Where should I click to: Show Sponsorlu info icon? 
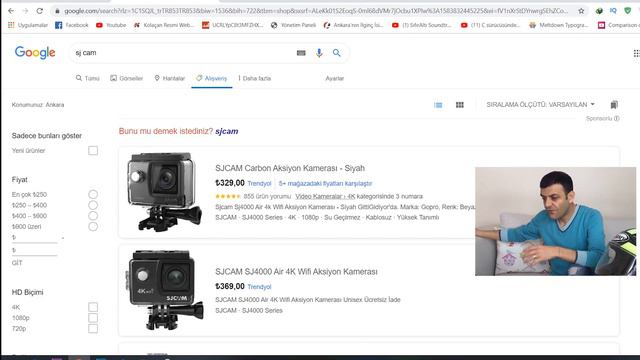pos(617,118)
